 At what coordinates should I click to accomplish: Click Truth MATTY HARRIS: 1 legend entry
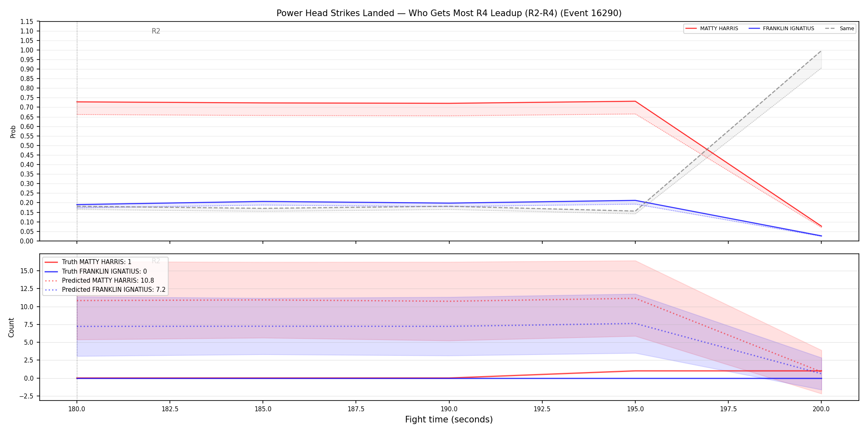[97, 262]
